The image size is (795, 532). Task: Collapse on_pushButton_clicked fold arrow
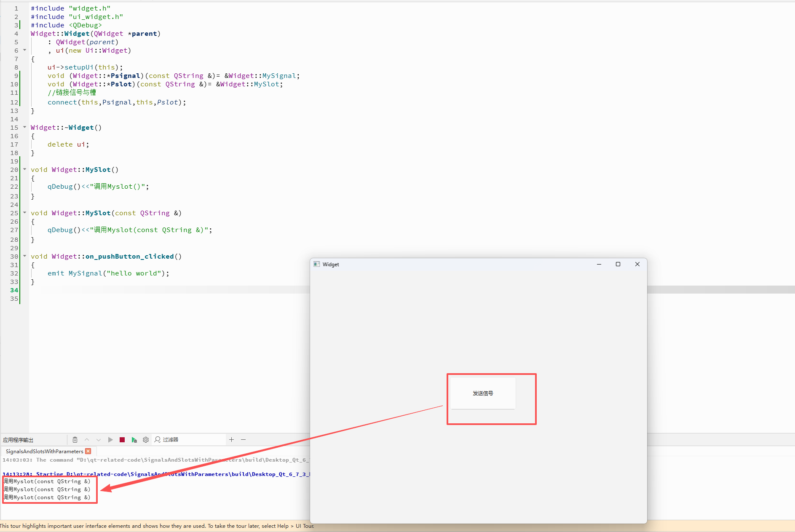(24, 256)
